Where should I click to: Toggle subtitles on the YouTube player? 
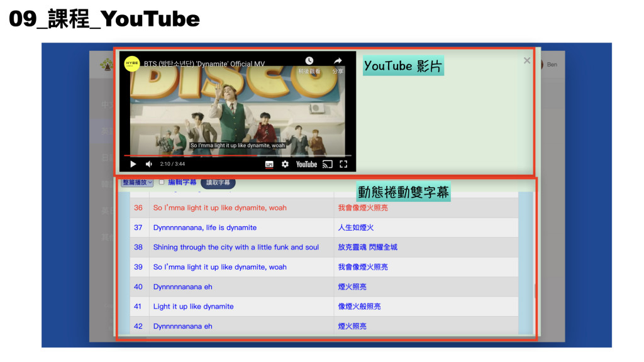pyautogui.click(x=269, y=165)
